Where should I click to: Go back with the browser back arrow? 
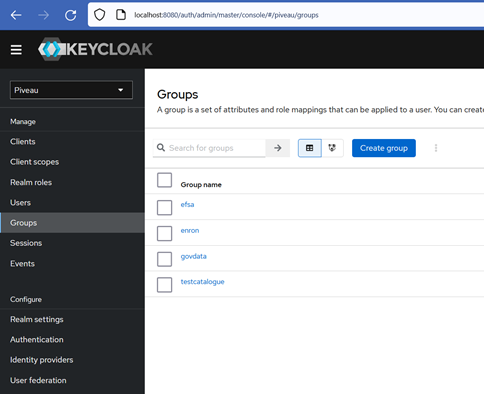[x=16, y=15]
